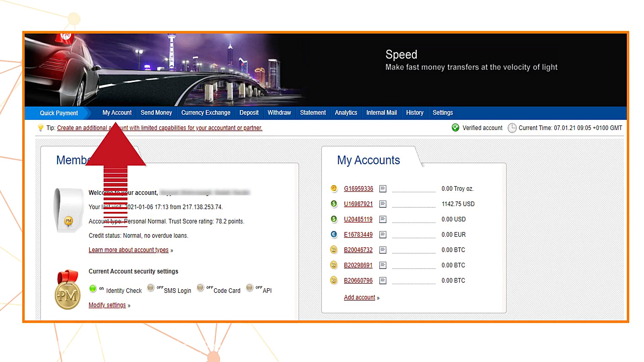Click green dollar icon for U20485119
Viewport: 644px width, 362px height.
pos(334,219)
